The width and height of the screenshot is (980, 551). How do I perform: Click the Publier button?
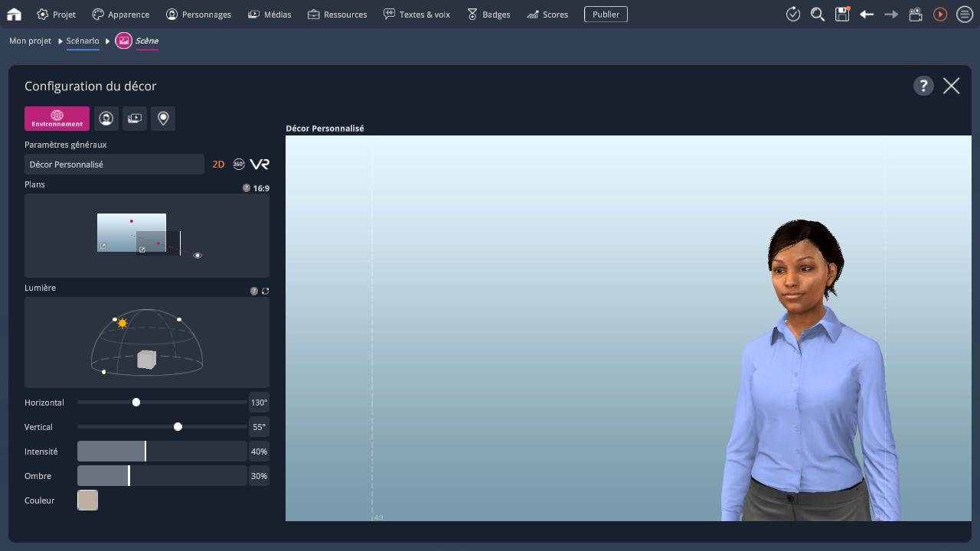point(606,15)
